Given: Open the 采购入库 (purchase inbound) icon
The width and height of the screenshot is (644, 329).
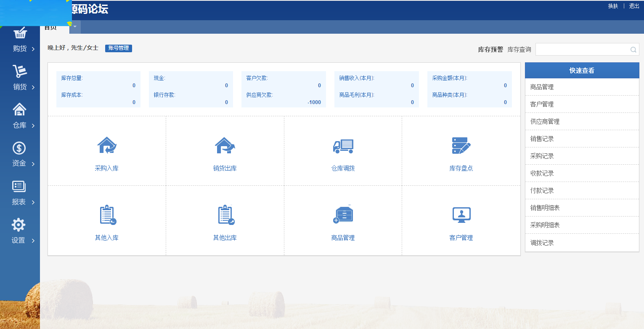Looking at the screenshot, I should [106, 146].
